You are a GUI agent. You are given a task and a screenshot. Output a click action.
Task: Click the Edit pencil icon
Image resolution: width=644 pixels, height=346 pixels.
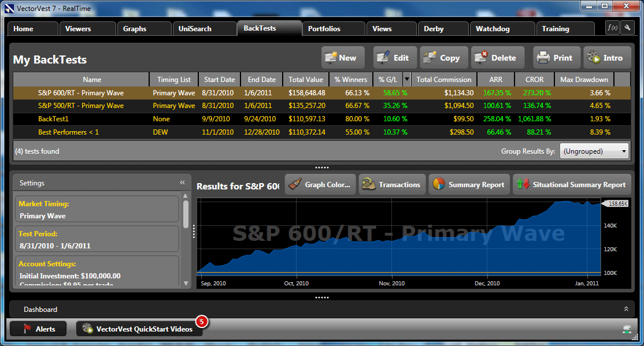tap(383, 58)
